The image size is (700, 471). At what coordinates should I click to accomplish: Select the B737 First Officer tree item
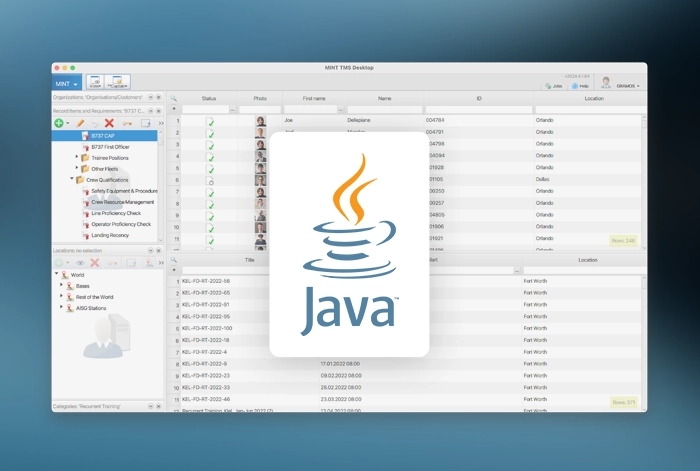tap(110, 147)
